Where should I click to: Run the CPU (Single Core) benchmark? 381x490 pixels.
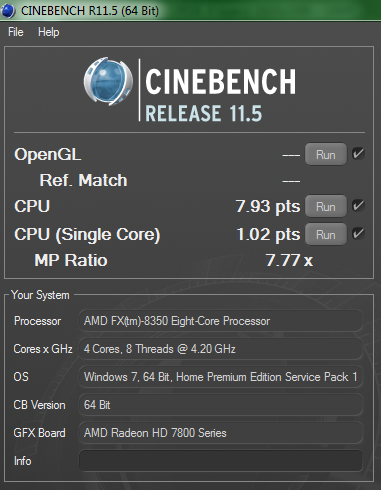(326, 234)
